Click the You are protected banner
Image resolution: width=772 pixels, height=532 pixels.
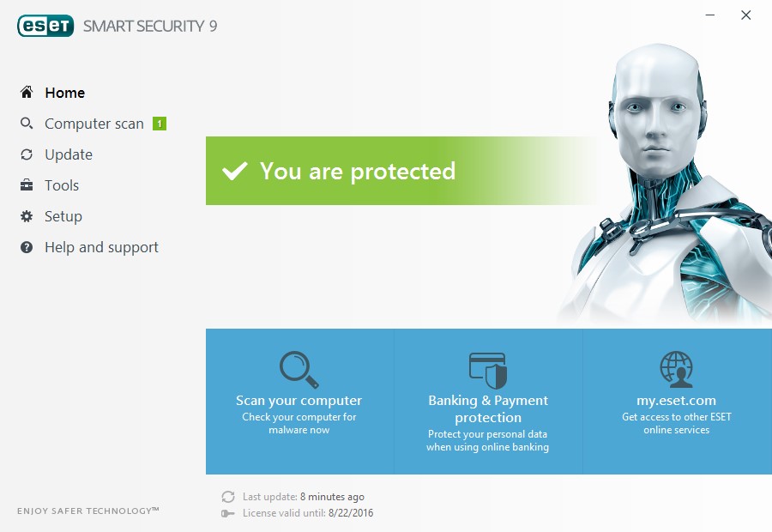tap(404, 171)
